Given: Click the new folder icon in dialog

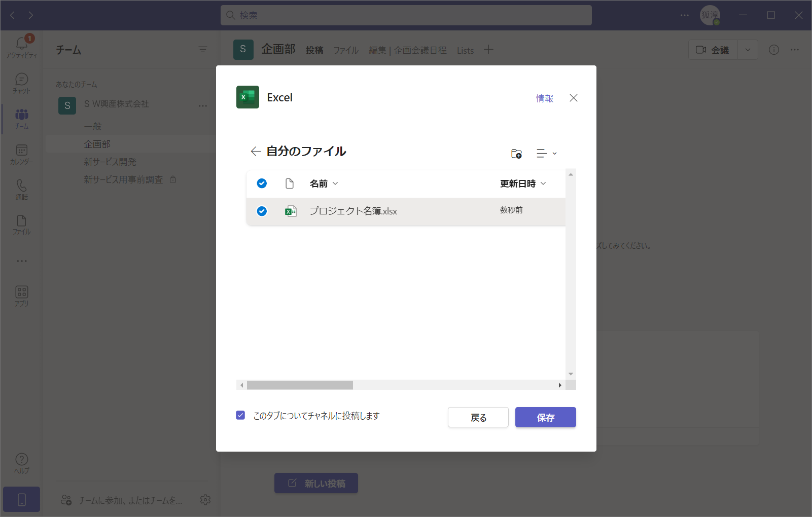Looking at the screenshot, I should click(516, 154).
